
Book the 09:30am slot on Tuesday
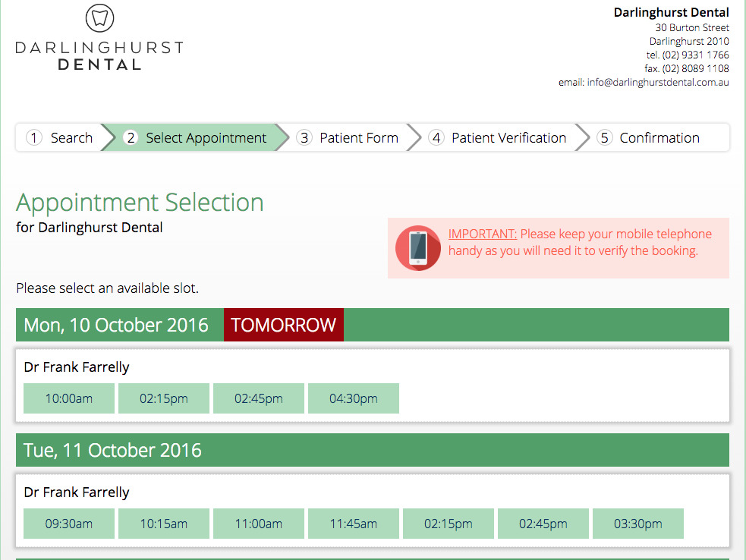(69, 524)
